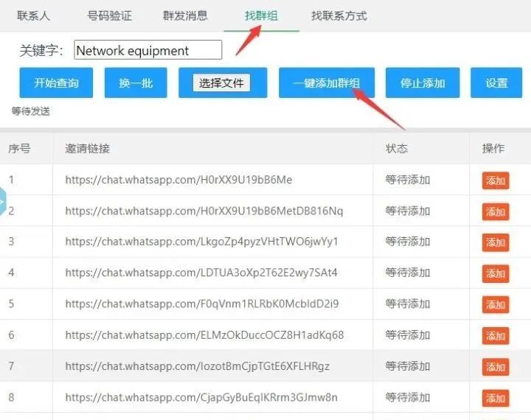This screenshot has height=420, width=531.
Task: Click 一键添加群组 to add all groups
Action: 327,83
